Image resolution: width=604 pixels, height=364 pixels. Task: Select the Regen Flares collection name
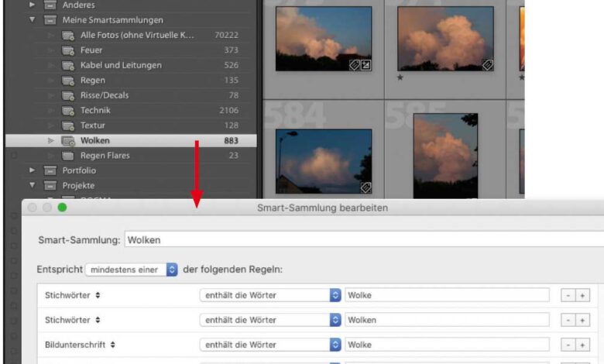pyautogui.click(x=105, y=155)
